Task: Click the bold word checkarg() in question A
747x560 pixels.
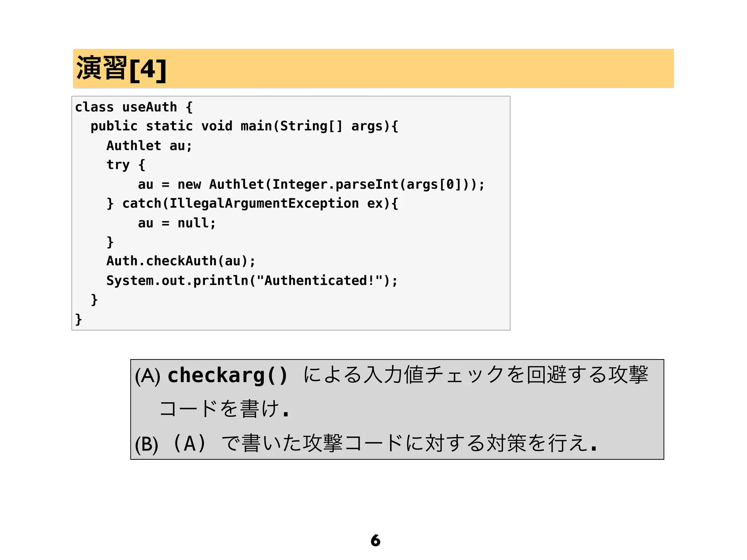Action: 228,376
